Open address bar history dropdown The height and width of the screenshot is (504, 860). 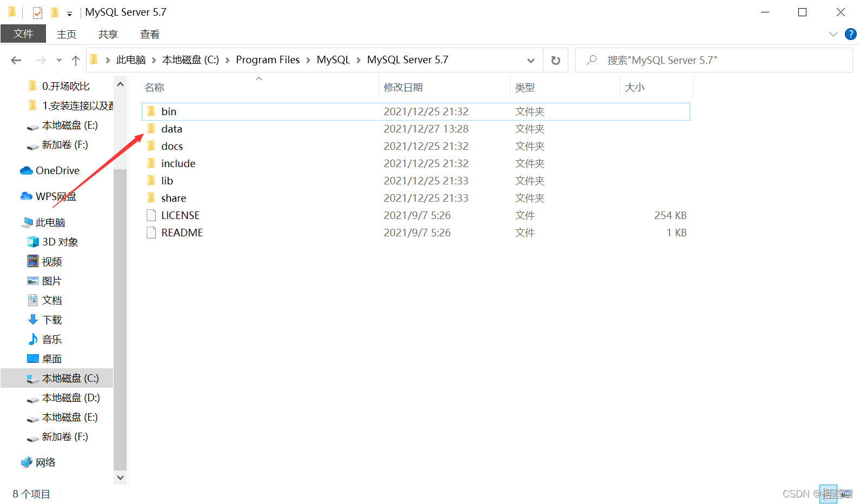pyautogui.click(x=531, y=60)
